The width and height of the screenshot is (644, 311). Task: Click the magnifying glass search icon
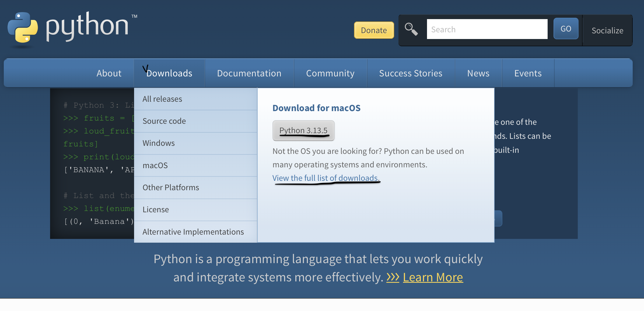pos(411,29)
